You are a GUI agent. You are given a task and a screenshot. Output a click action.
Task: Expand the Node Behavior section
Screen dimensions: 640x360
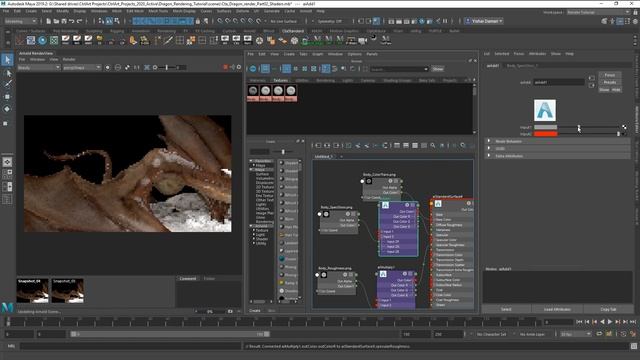pos(557,141)
